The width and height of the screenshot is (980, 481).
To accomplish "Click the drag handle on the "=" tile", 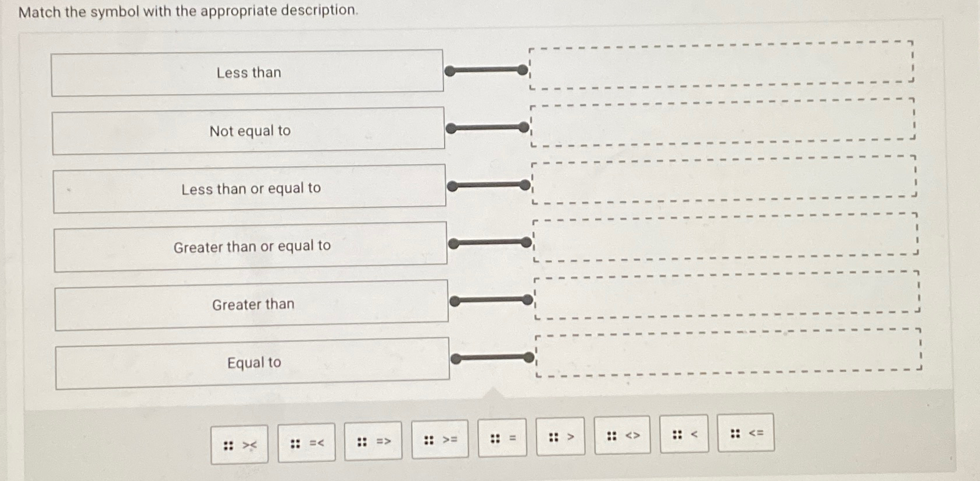I will pyautogui.click(x=494, y=437).
